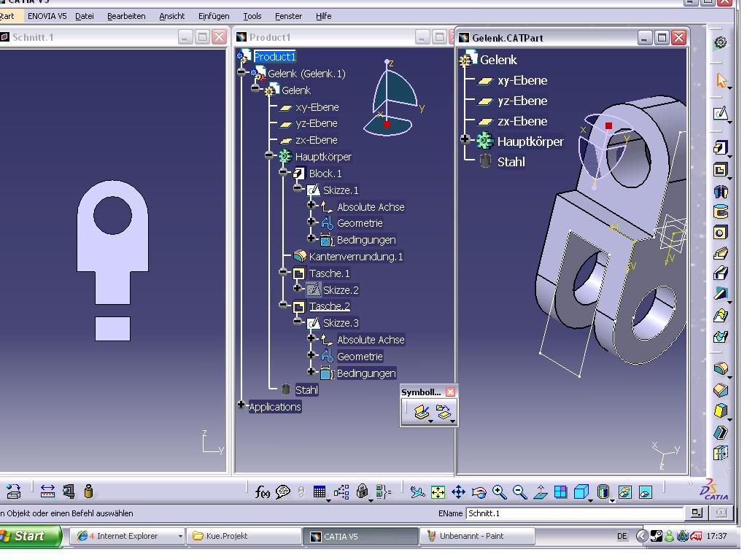Open the Hilfe menu
Image resolution: width=747 pixels, height=560 pixels.
(x=323, y=16)
